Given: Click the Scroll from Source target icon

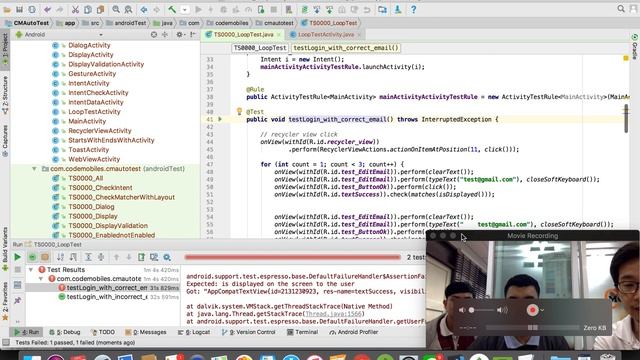Looking at the screenshot, I should pos(154,35).
